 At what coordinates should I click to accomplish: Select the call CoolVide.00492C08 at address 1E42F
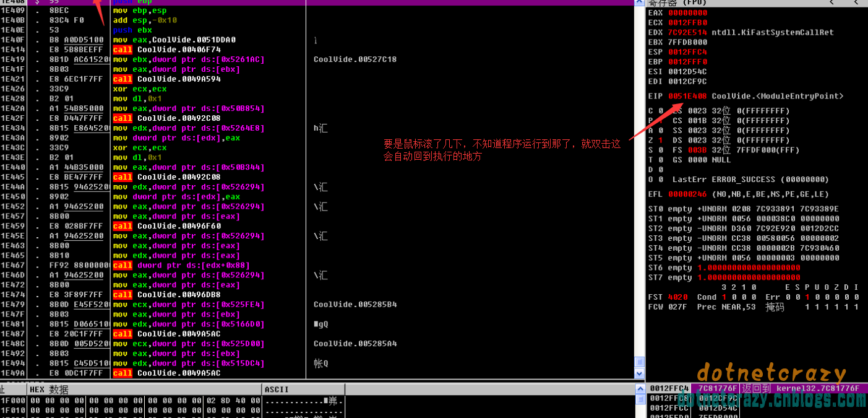(x=167, y=118)
